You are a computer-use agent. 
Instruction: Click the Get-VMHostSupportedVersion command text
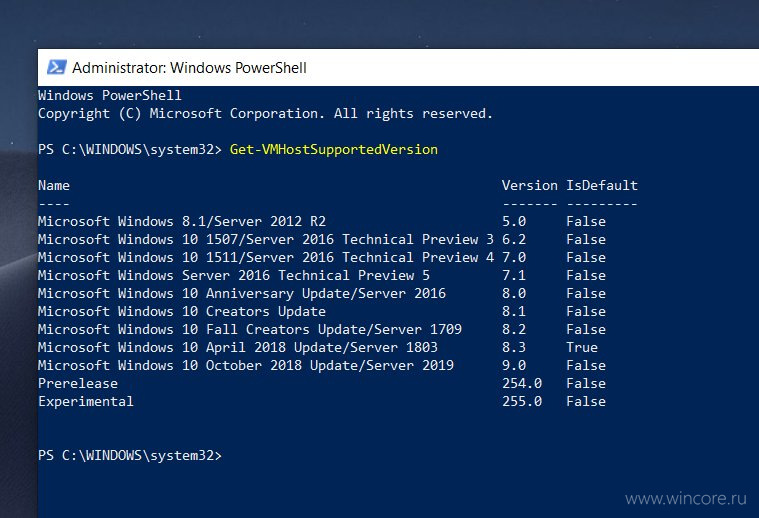tap(334, 150)
